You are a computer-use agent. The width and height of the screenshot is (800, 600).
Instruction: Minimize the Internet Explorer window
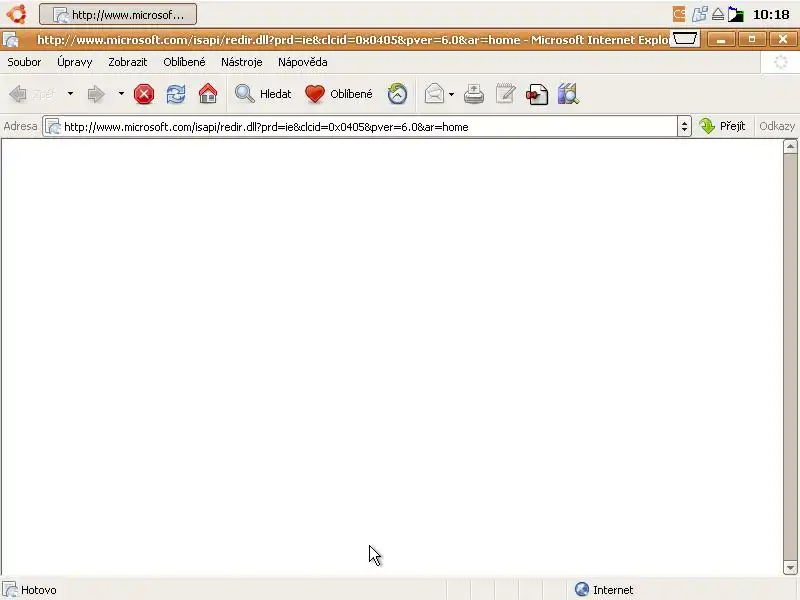721,39
